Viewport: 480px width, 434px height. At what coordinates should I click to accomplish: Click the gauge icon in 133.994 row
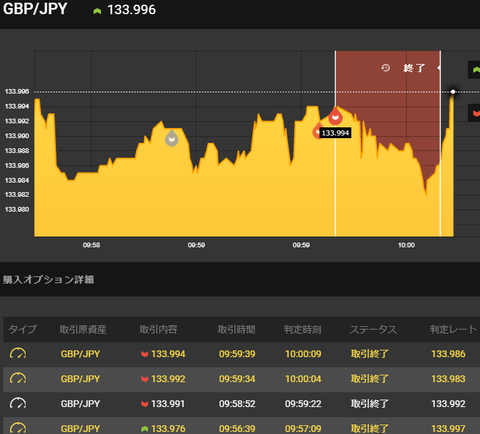18,354
